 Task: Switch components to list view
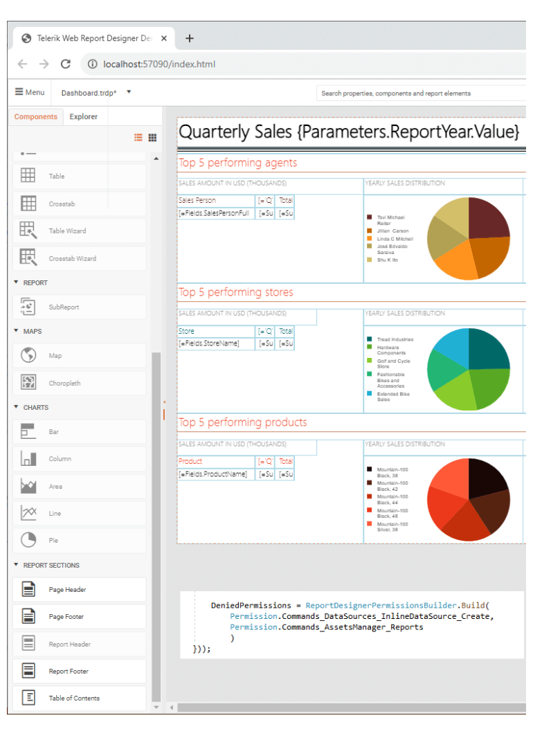coord(138,137)
